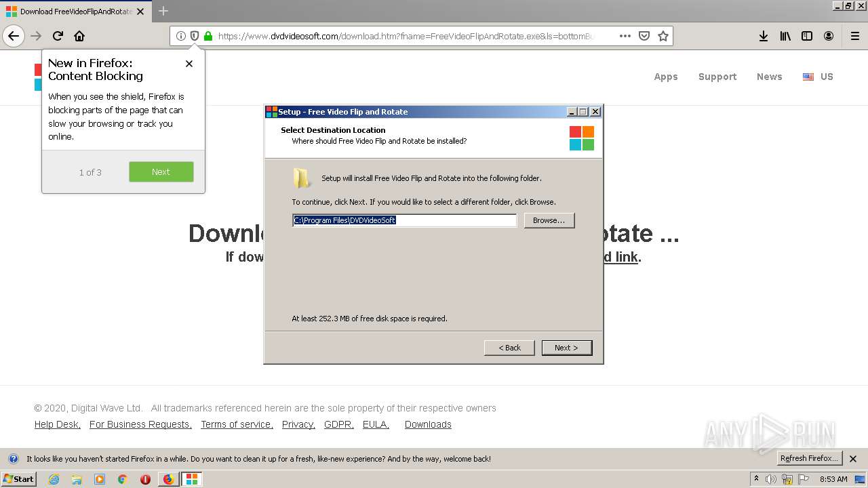Open a new browser tab
Image resolution: width=868 pixels, height=488 pixels.
point(163,11)
